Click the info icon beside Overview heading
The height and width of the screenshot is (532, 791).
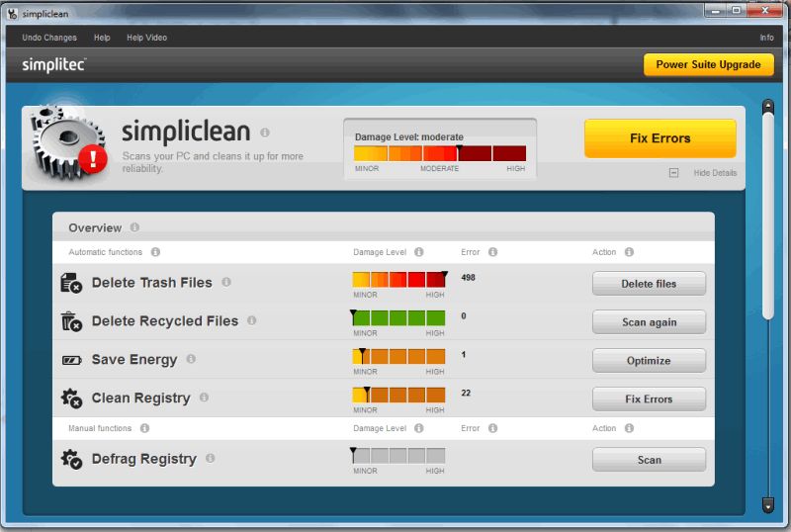pos(134,227)
